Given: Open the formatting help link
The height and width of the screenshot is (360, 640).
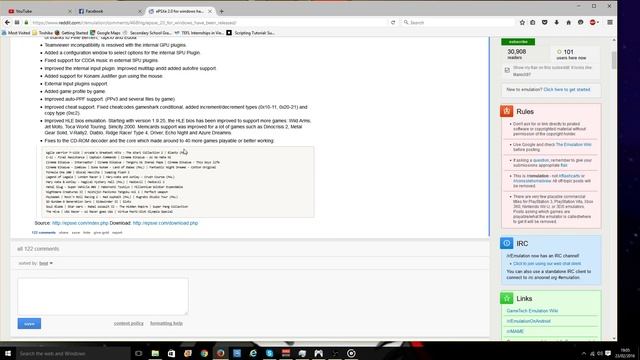Looking at the screenshot, I should point(167,323).
